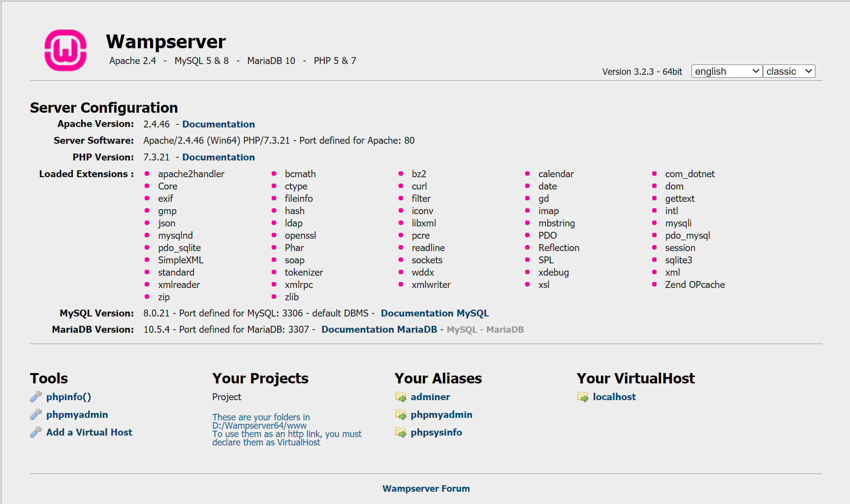Open the adminer alias

pos(430,397)
